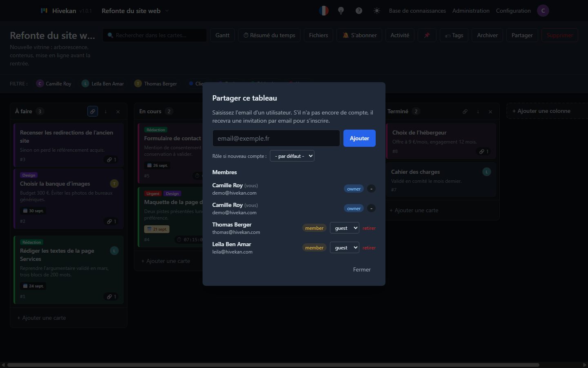Open the user avatar C menu

click(x=543, y=11)
